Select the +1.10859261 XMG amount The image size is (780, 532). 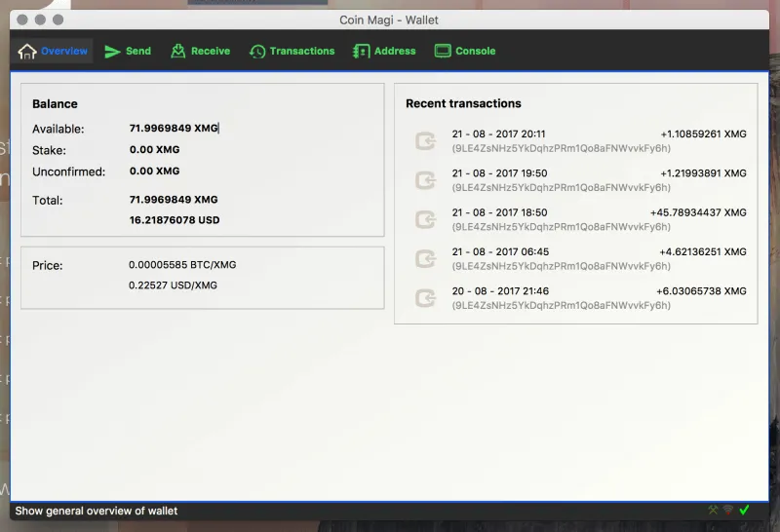point(703,133)
